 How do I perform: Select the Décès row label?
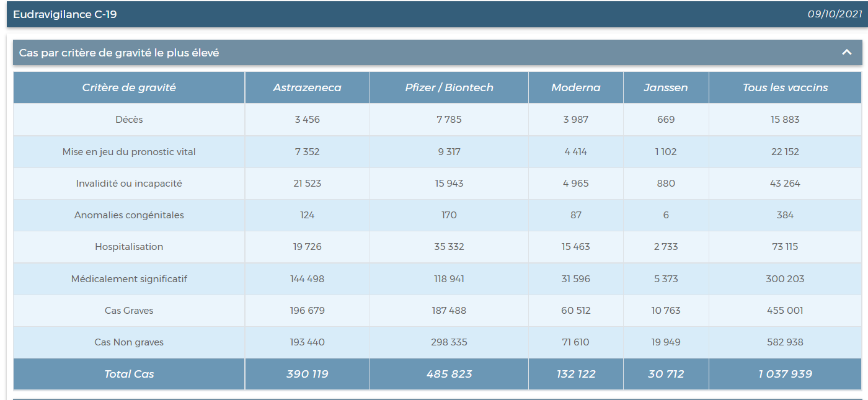coord(129,120)
